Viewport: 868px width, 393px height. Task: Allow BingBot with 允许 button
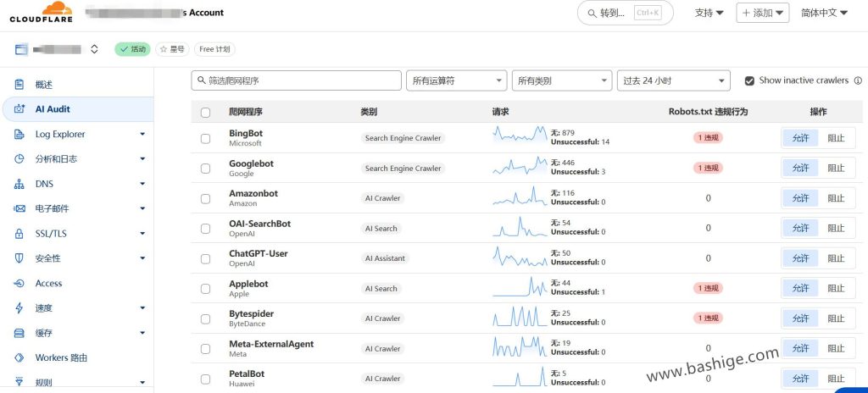(x=800, y=138)
